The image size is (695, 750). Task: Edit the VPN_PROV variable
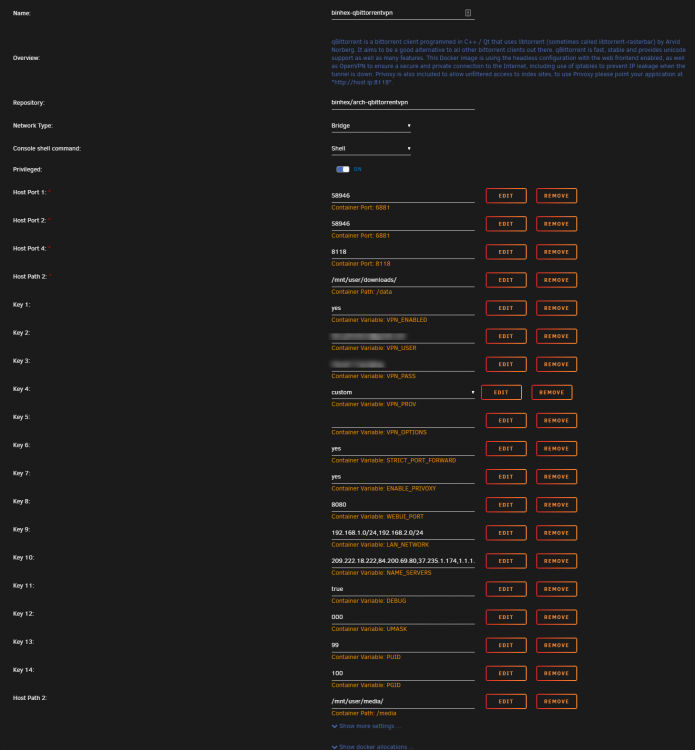point(501,392)
